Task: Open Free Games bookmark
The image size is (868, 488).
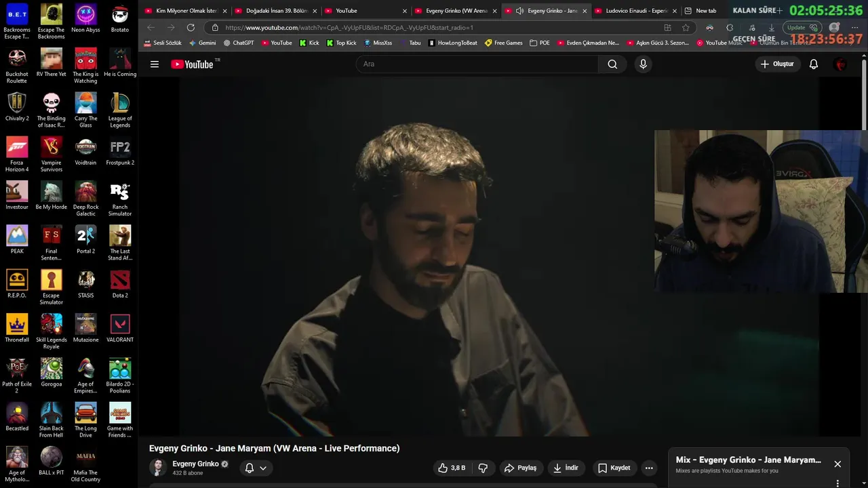Action: (x=503, y=43)
